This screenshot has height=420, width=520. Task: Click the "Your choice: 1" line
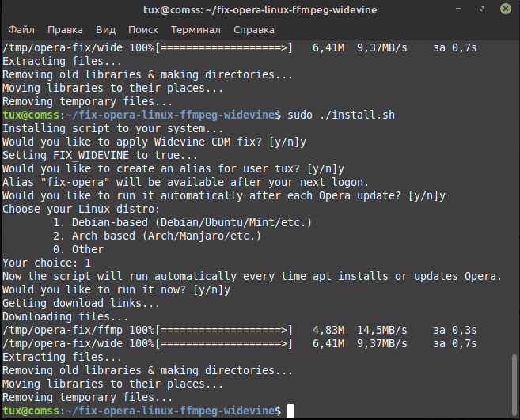(x=47, y=263)
